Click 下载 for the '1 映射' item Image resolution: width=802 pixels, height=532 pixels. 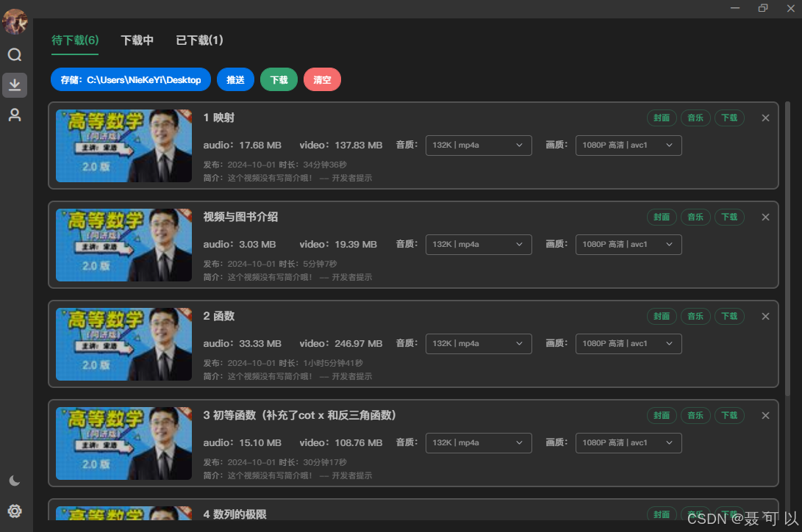point(729,118)
